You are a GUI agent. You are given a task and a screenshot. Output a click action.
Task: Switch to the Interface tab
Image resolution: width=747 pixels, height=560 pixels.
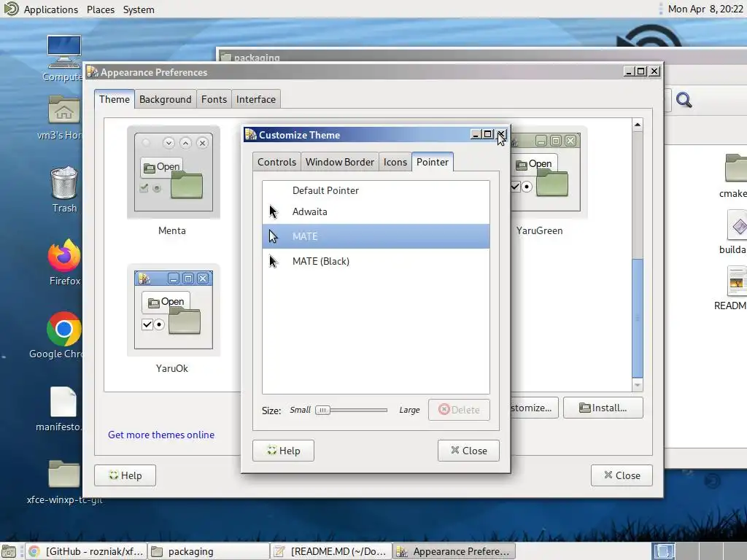click(x=256, y=99)
